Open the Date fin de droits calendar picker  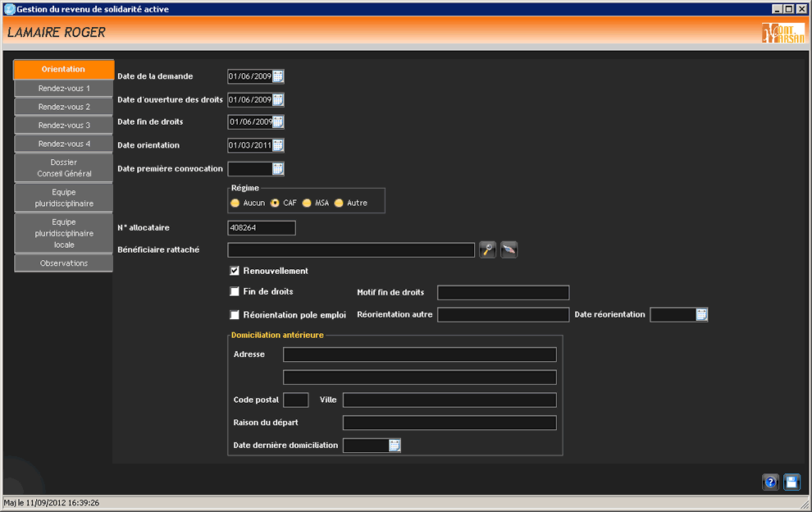pyautogui.click(x=278, y=122)
